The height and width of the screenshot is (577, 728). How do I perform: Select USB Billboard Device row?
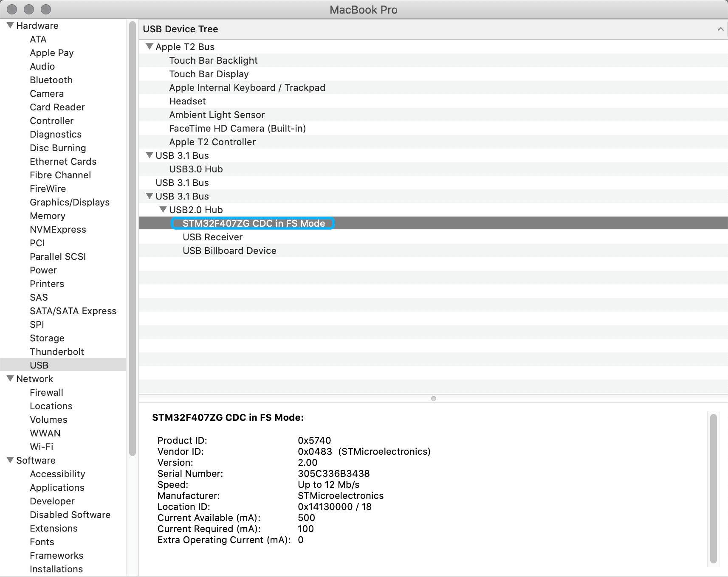coord(434,251)
